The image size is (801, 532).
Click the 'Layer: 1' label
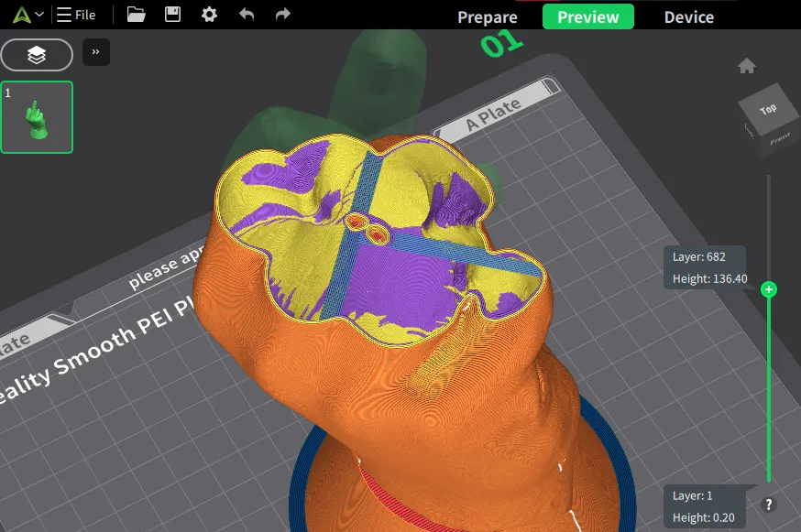coord(692,495)
